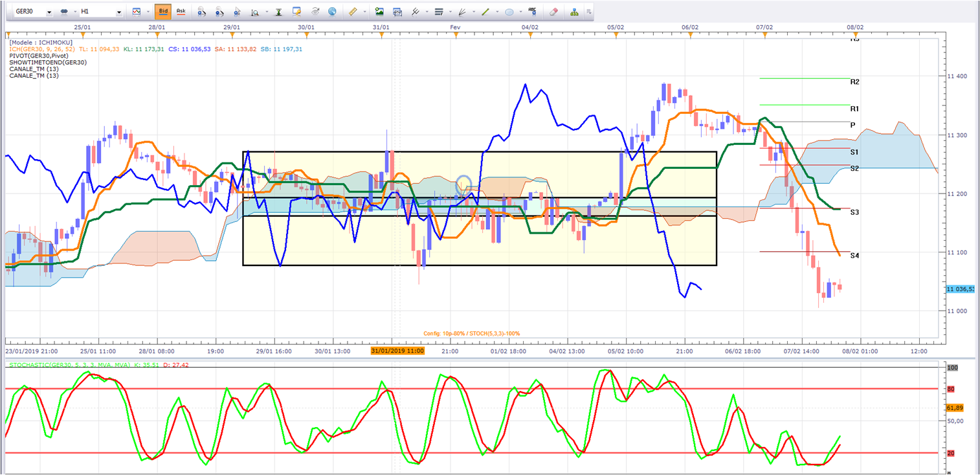Select the ellipse shape drawing tool
Image resolution: width=980 pixels, height=475 pixels.
tap(509, 12)
